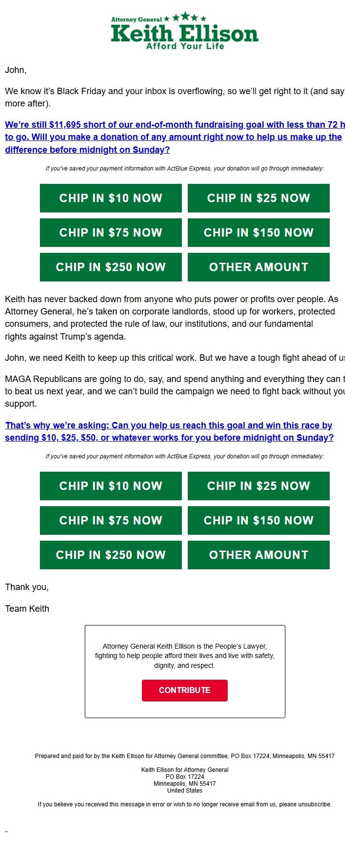Screen dimensions: 345x868
Task: Select OTHER AMOUNT in the upper button grid
Action: [259, 267]
